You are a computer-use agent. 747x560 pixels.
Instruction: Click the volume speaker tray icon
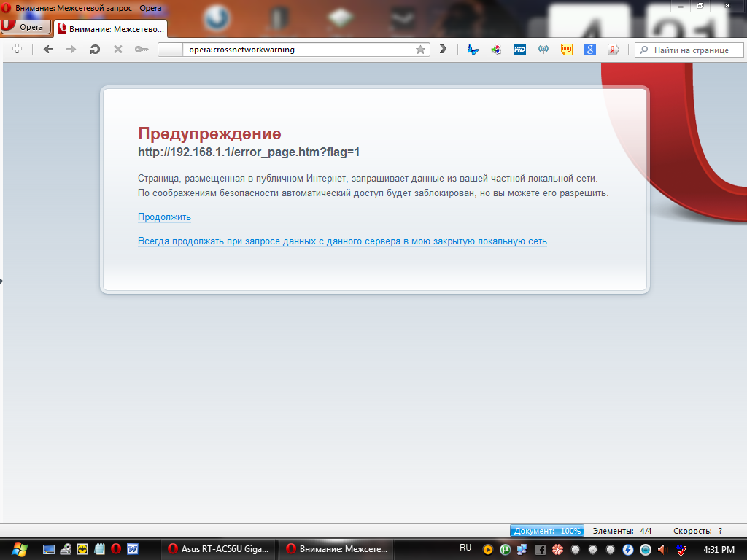(x=662, y=550)
